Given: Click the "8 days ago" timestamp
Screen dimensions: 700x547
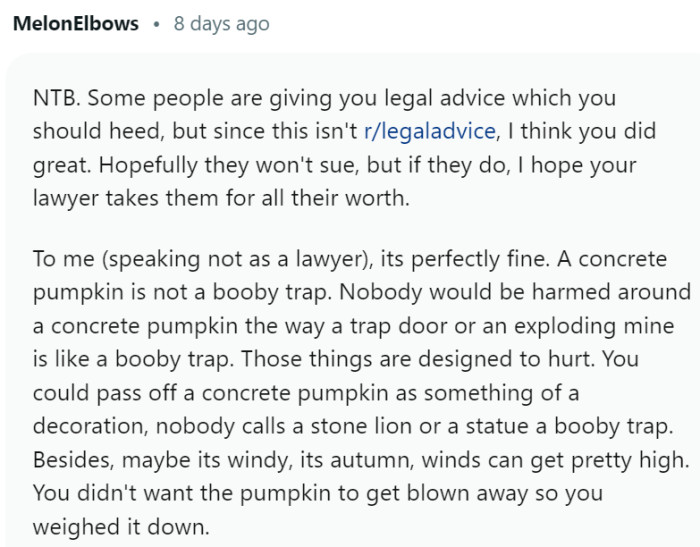Looking at the screenshot, I should pyautogui.click(x=221, y=23).
